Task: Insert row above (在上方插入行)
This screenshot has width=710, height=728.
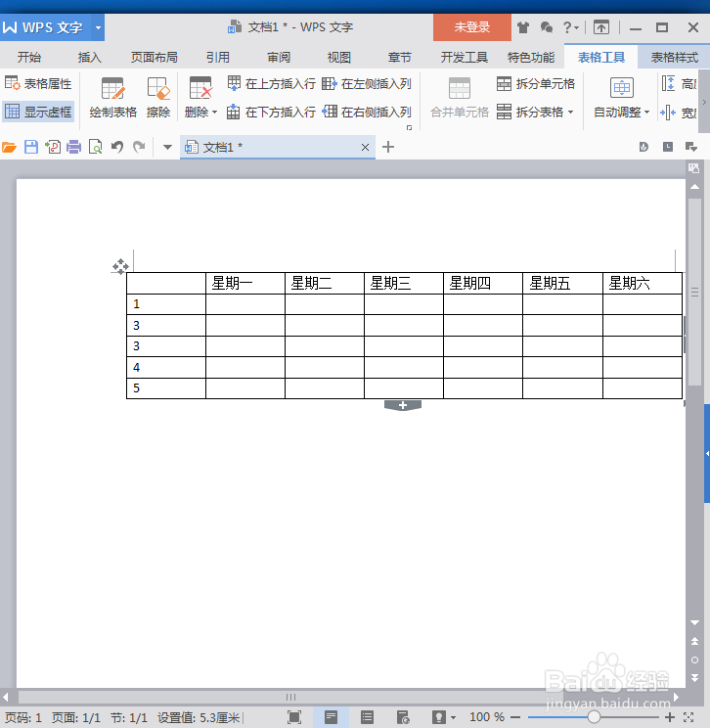Action: pos(272,84)
